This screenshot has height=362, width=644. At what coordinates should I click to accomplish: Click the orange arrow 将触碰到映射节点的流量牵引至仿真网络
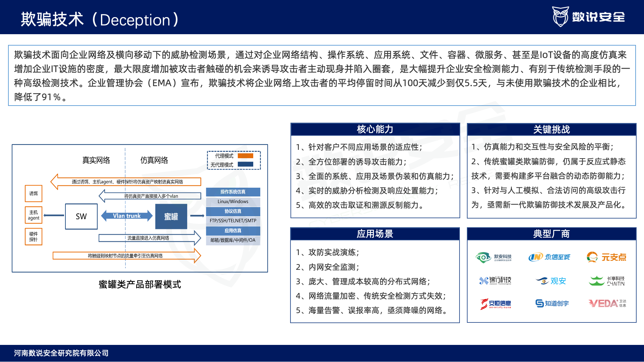pyautogui.click(x=127, y=256)
